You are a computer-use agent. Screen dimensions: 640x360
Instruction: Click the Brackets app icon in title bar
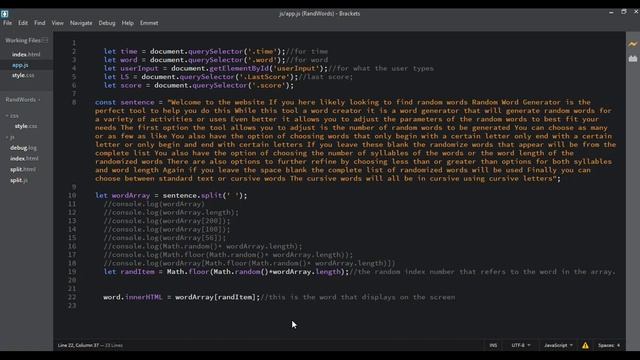click(x=4, y=13)
